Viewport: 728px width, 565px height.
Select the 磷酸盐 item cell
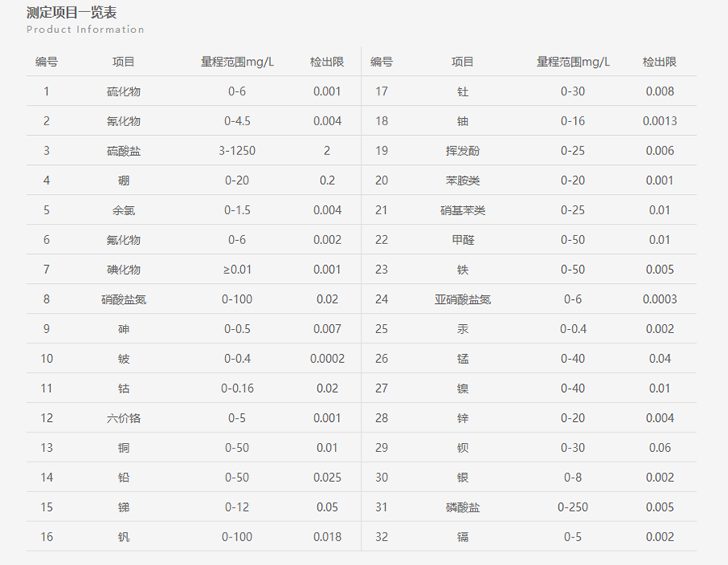[x=463, y=507]
